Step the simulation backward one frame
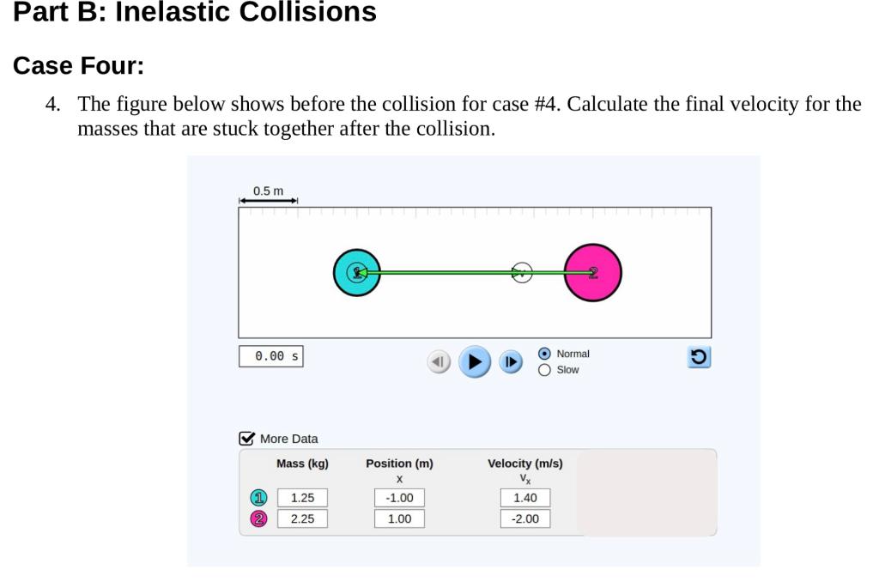This screenshot has height=588, width=879. click(439, 361)
